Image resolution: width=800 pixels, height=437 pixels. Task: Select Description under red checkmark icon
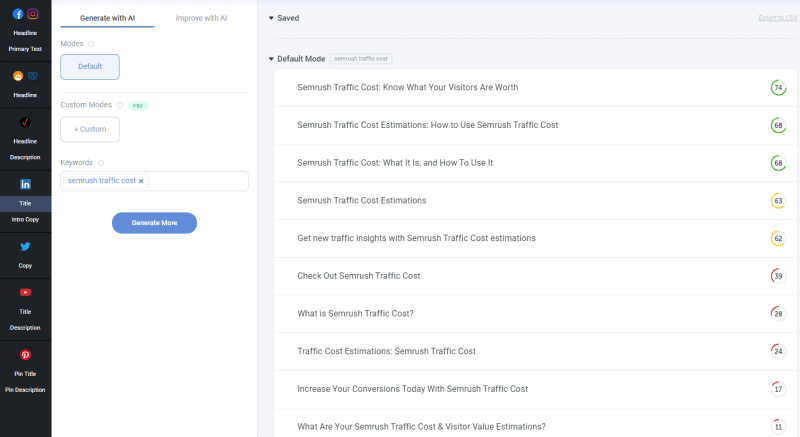25,158
